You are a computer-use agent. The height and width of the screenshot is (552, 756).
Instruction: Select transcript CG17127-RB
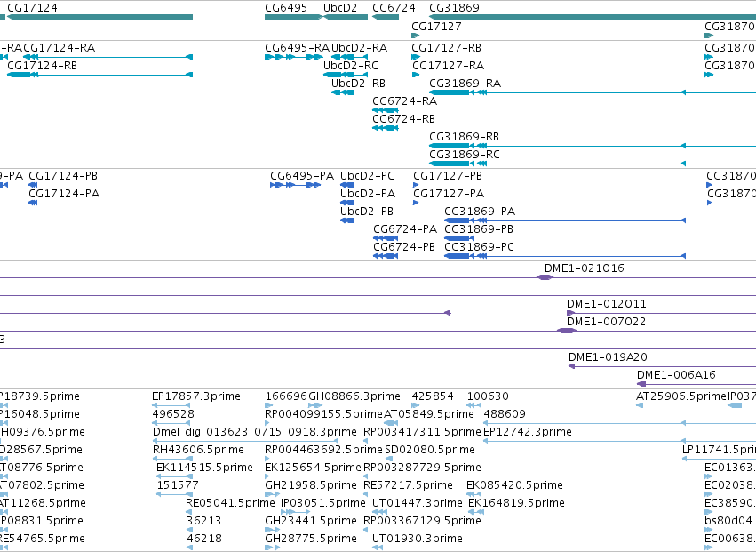(447, 48)
